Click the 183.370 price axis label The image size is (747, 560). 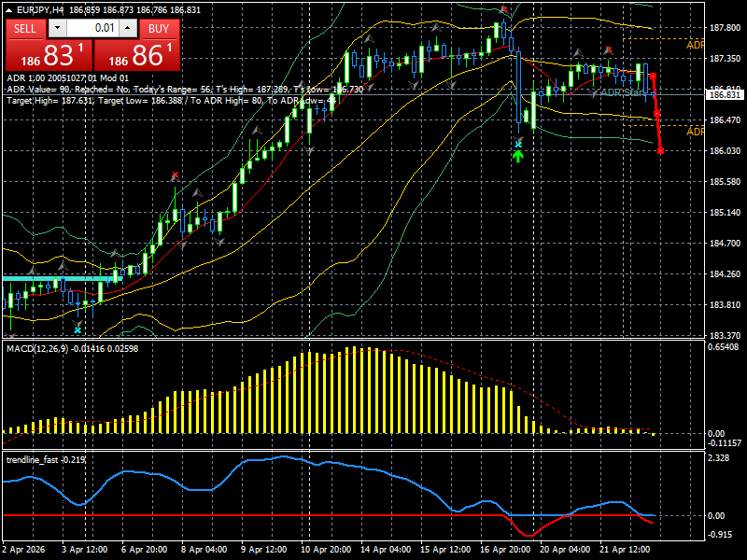[726, 335]
